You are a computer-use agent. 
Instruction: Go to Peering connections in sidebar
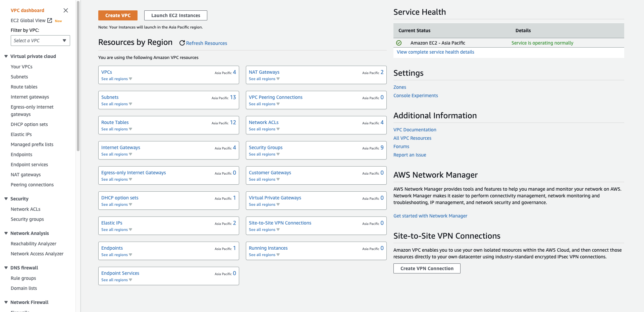coord(32,185)
